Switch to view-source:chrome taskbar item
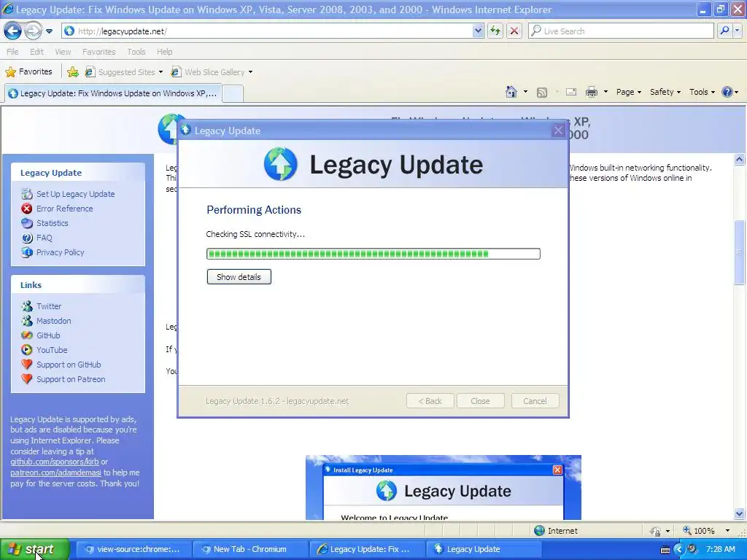 pos(133,549)
